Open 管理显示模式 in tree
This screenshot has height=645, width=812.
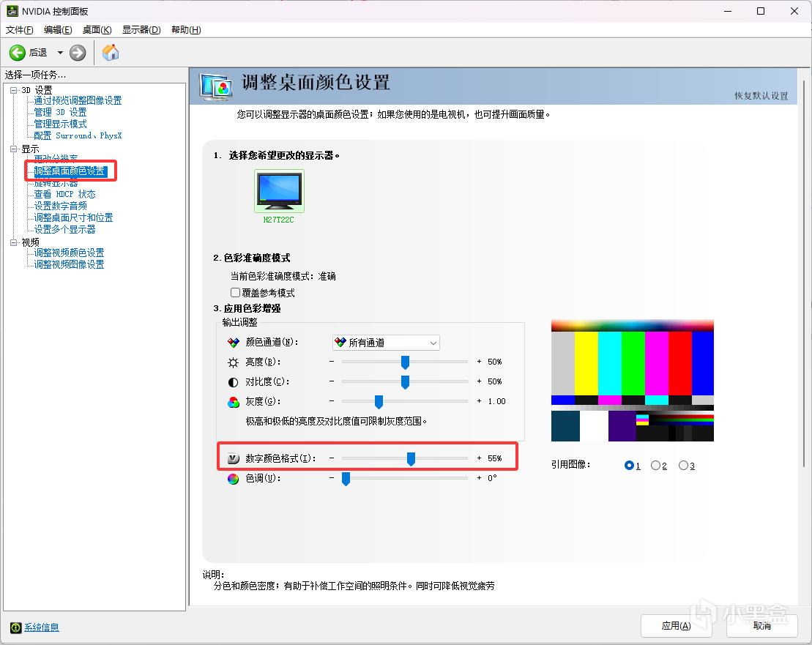(x=60, y=124)
